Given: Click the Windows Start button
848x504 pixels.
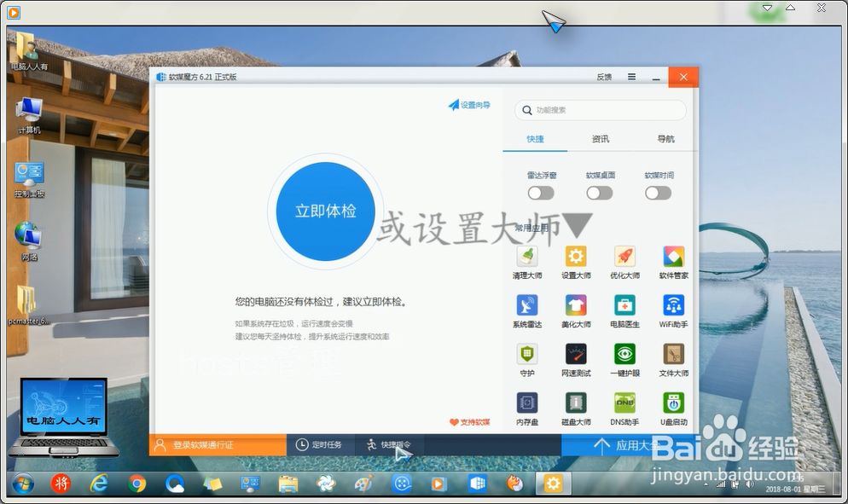Looking at the screenshot, I should 23,484.
